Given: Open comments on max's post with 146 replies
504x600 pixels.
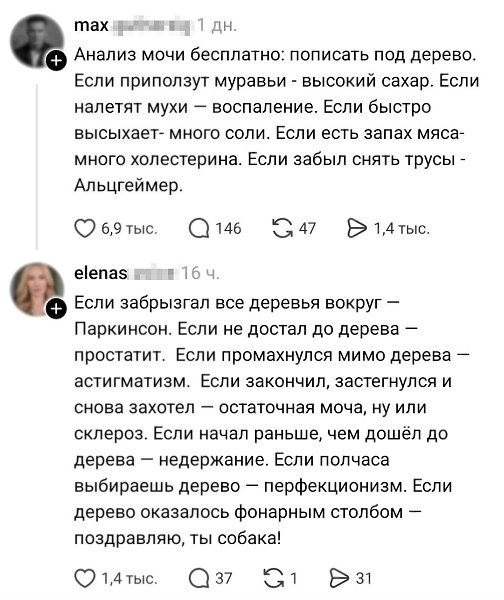Looking at the screenshot, I should (199, 228).
